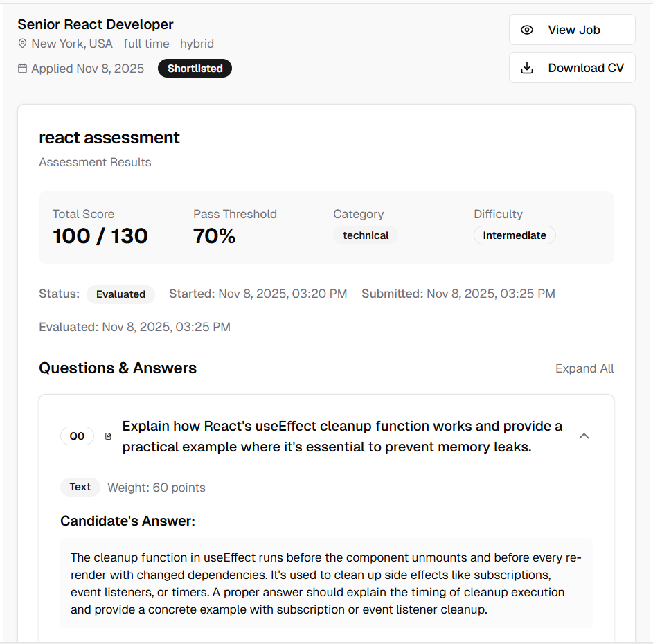This screenshot has width=653, height=644.
Task: Click the calendar icon beside Applied date
Action: tap(23, 69)
